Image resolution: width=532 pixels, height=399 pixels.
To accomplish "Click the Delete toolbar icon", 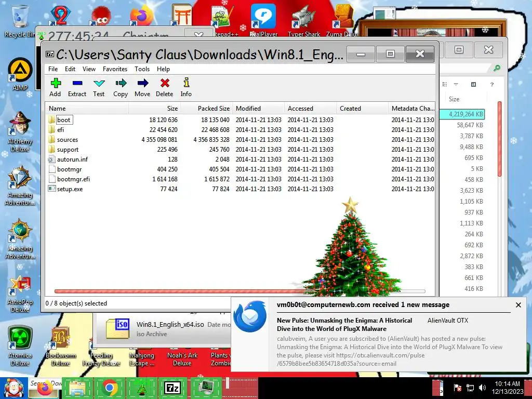I will [165, 87].
